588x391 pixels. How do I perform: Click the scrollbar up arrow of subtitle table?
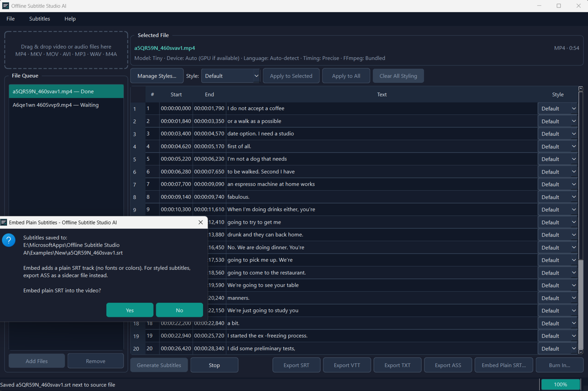tap(581, 89)
